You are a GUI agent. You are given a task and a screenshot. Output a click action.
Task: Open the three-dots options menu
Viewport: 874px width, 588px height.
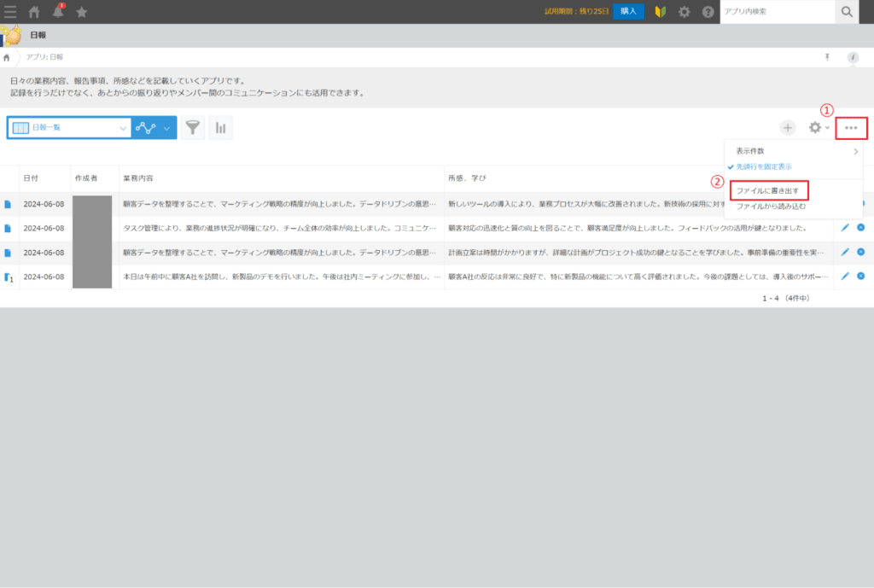[851, 128]
